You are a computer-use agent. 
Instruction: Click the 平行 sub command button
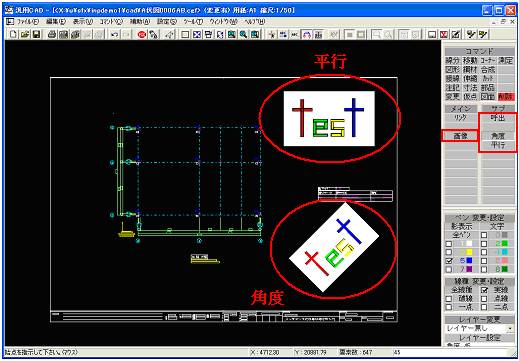[x=498, y=145]
